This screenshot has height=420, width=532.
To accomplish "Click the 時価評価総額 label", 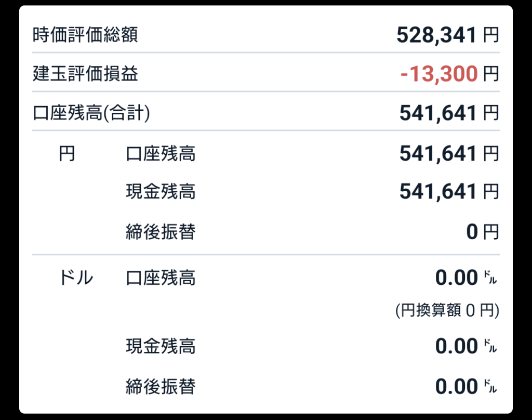I will [x=85, y=35].
